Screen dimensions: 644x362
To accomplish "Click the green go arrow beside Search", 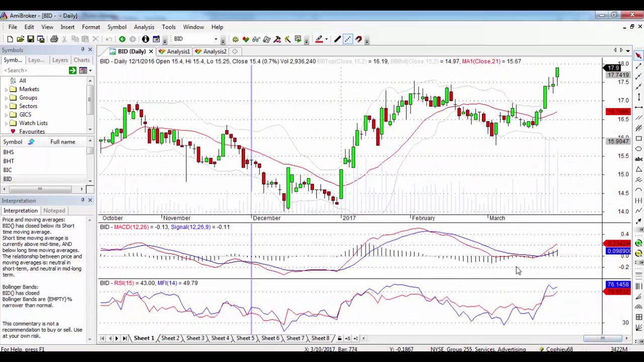I will click(x=72, y=70).
